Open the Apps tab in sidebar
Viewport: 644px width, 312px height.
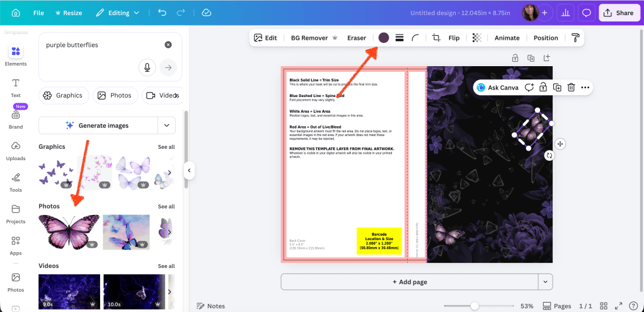coord(16,245)
